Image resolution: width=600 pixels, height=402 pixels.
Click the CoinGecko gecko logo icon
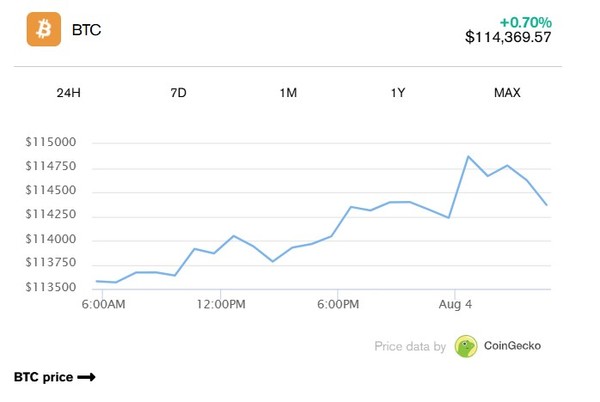click(x=465, y=347)
